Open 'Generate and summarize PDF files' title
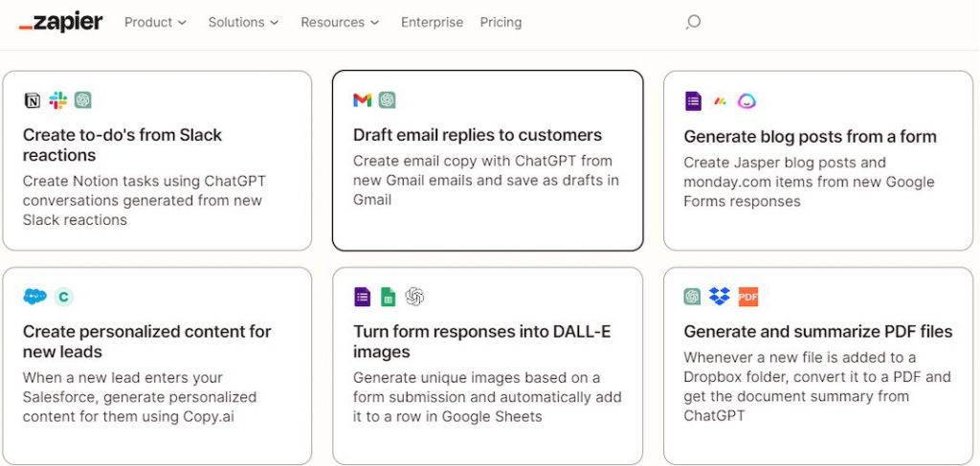This screenshot has height=466, width=980. pos(818,332)
